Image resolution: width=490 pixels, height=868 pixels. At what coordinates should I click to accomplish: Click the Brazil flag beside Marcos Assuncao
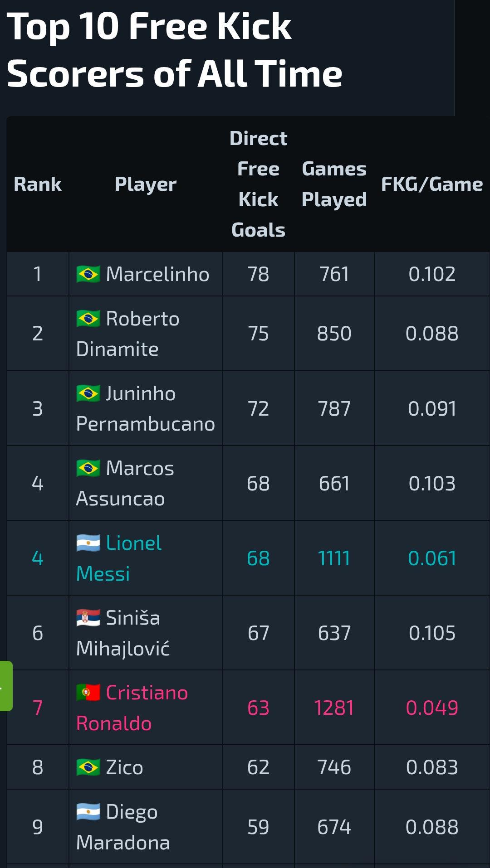click(88, 468)
